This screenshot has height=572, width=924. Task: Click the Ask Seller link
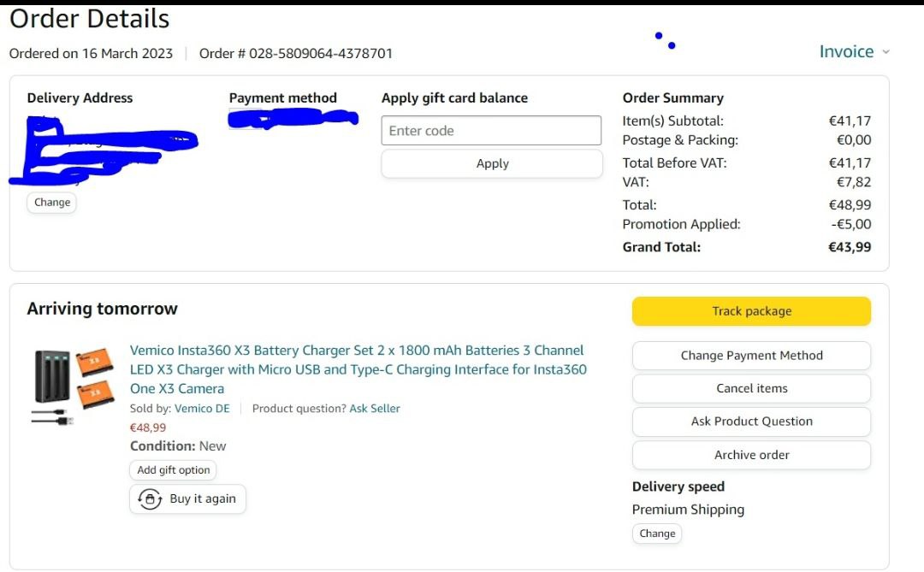point(375,409)
